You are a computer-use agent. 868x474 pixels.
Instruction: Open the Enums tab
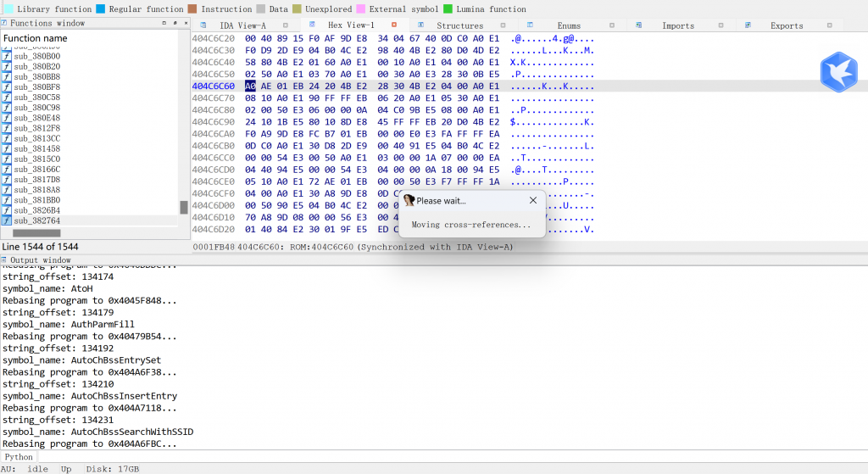click(569, 25)
